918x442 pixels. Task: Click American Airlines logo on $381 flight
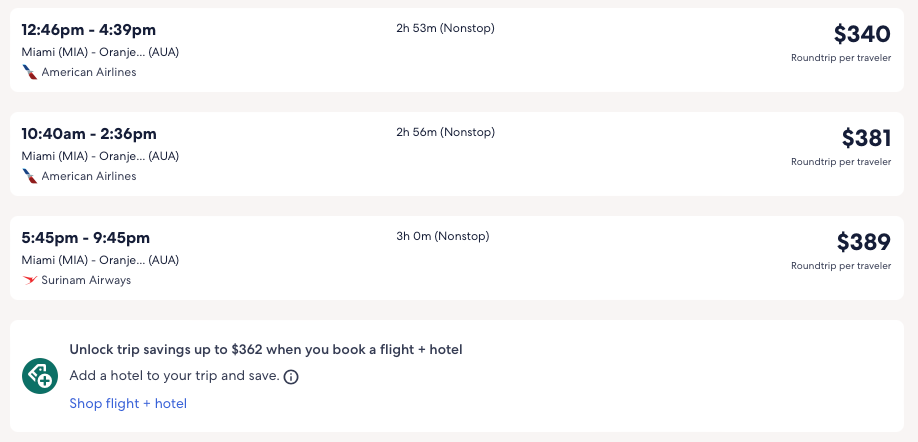tap(30, 176)
